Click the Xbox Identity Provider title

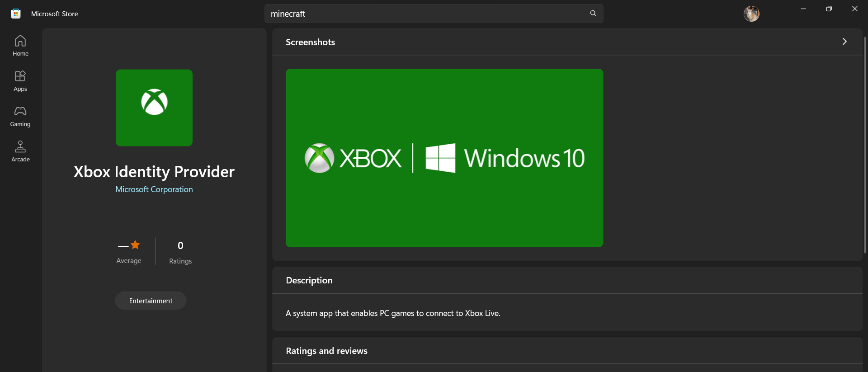tap(154, 172)
